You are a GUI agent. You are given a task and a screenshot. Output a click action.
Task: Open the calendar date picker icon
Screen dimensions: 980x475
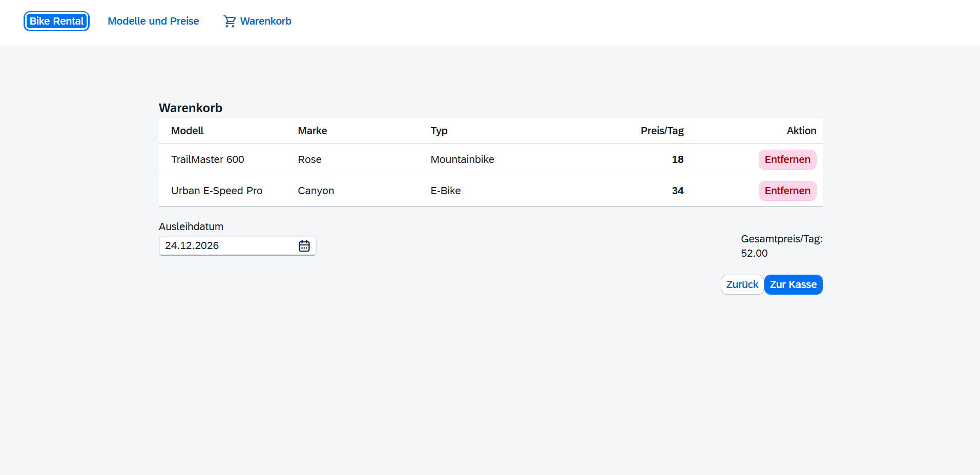304,246
